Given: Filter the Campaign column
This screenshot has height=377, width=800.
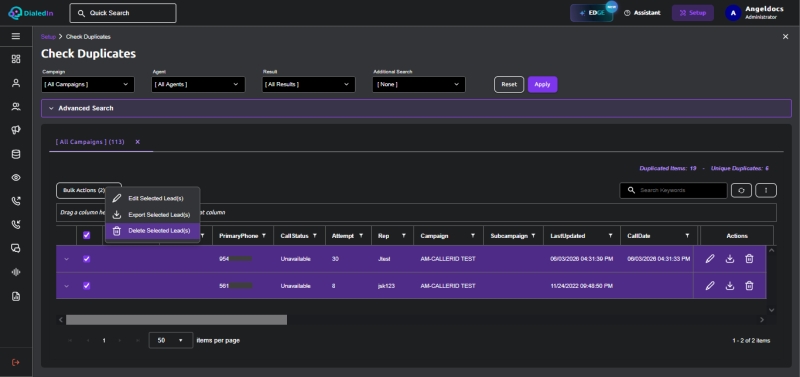Looking at the screenshot, I should pos(473,236).
